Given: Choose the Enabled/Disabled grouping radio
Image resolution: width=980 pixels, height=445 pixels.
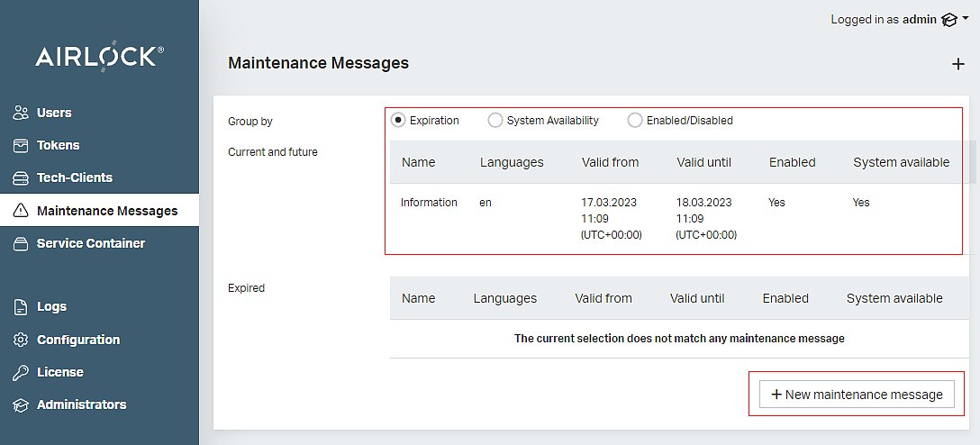Looking at the screenshot, I should point(635,121).
